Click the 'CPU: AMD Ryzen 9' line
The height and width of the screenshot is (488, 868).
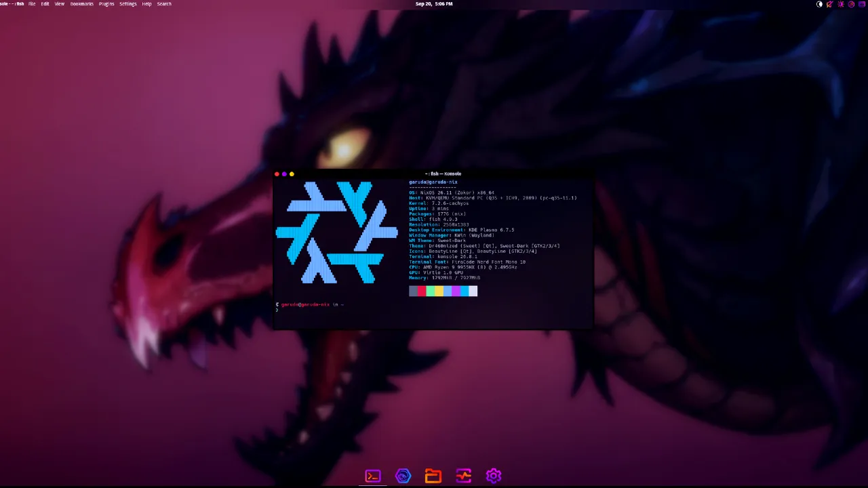point(463,268)
